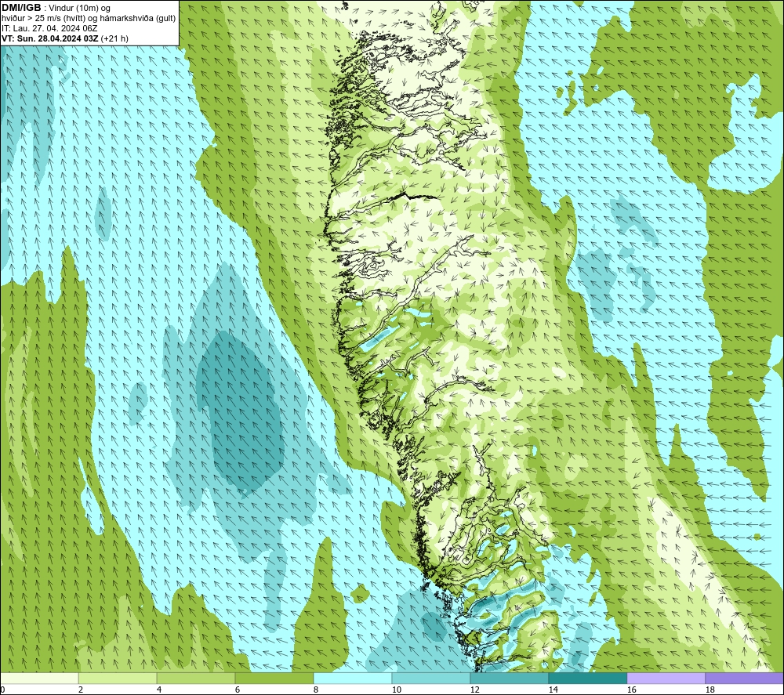
Task: Click the 'DMI/IGB' title text
Action: (x=21, y=8)
